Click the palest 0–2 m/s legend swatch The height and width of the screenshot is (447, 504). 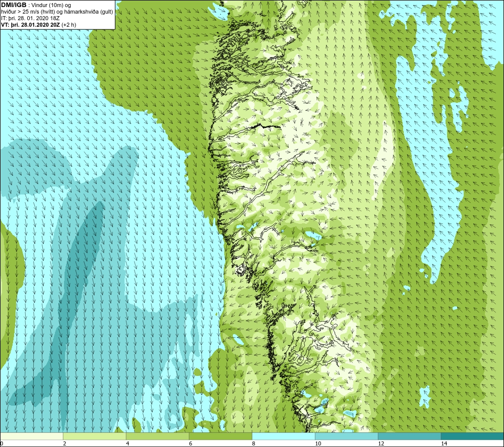click(31, 436)
